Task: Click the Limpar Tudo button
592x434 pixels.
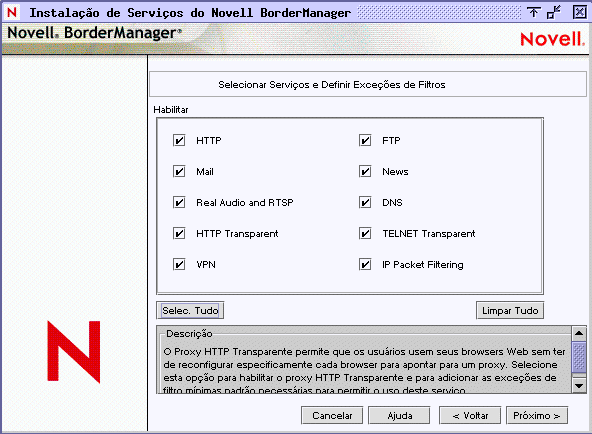Action: click(510, 310)
